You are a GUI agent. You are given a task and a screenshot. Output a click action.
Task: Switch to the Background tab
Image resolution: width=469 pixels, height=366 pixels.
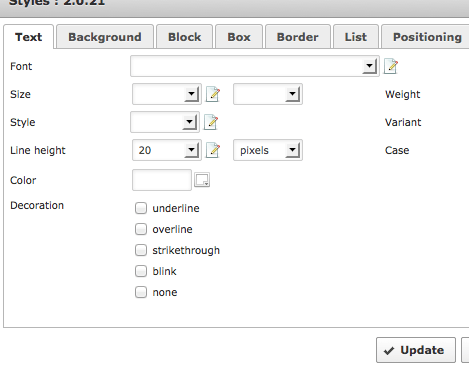tap(105, 37)
